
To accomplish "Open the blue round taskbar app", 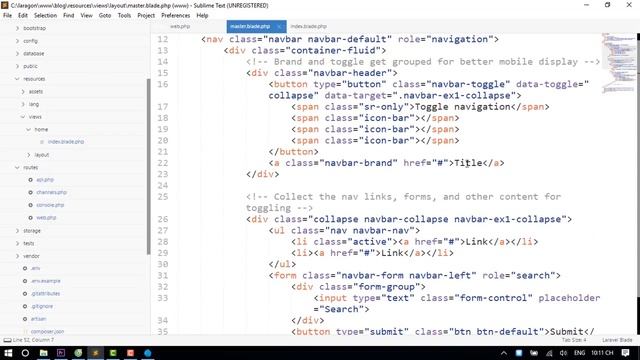I will 148,353.
